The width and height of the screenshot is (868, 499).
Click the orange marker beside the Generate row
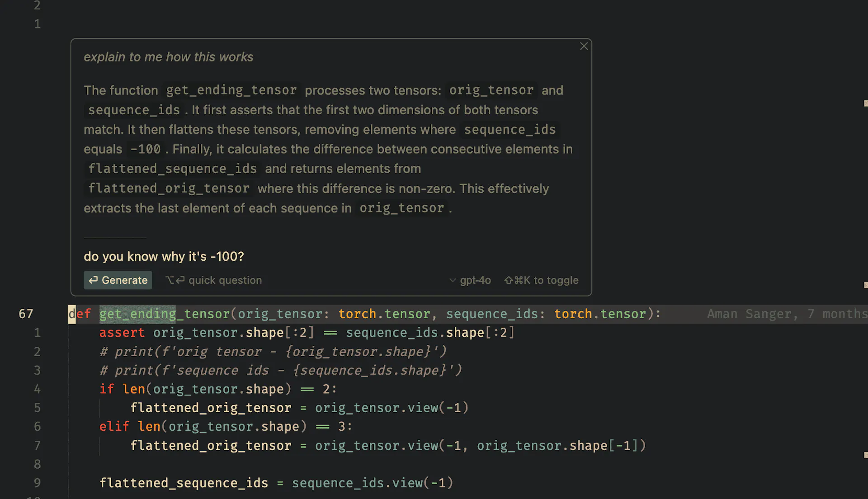[866, 285]
